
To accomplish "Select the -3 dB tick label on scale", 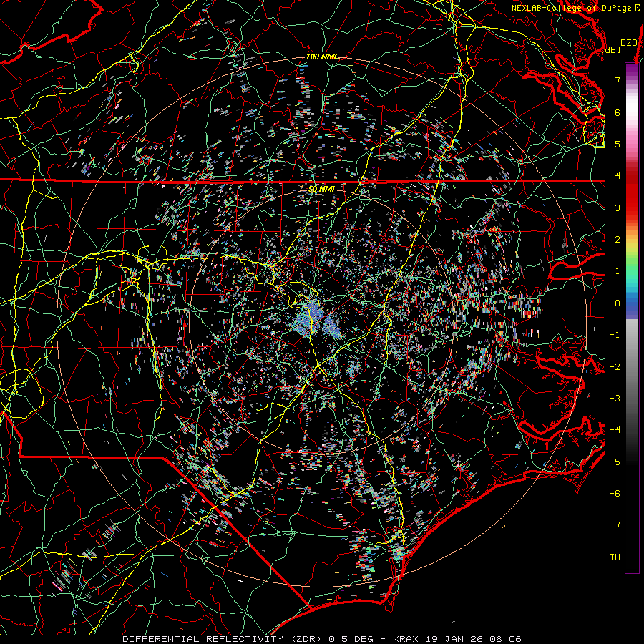I will [615, 399].
